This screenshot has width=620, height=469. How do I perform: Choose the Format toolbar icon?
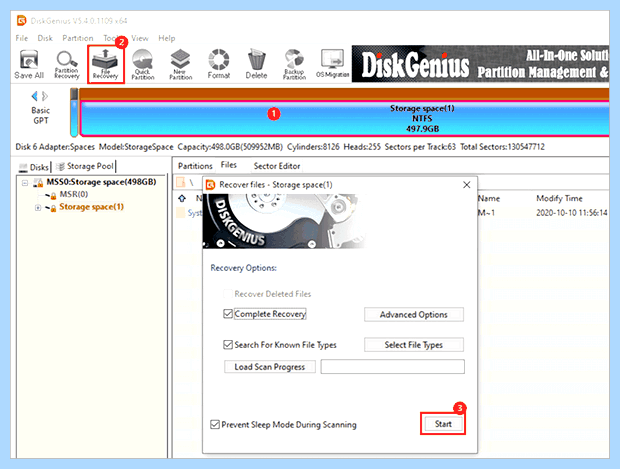click(219, 64)
